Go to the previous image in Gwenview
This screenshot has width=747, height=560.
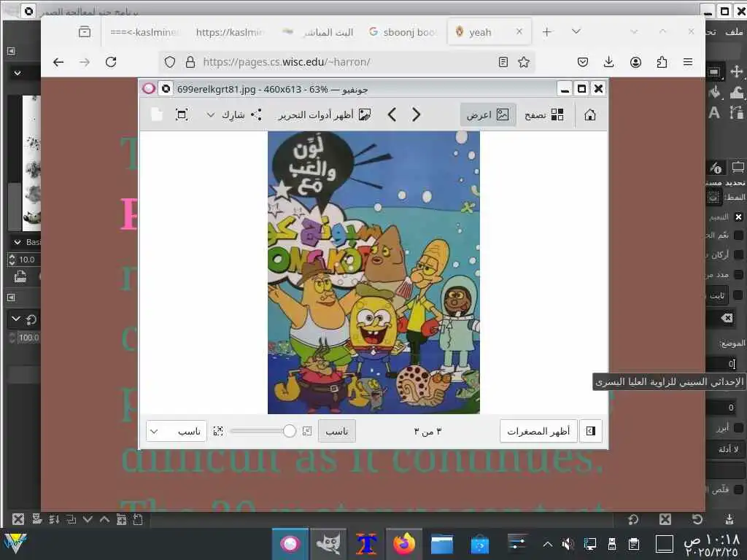click(392, 114)
